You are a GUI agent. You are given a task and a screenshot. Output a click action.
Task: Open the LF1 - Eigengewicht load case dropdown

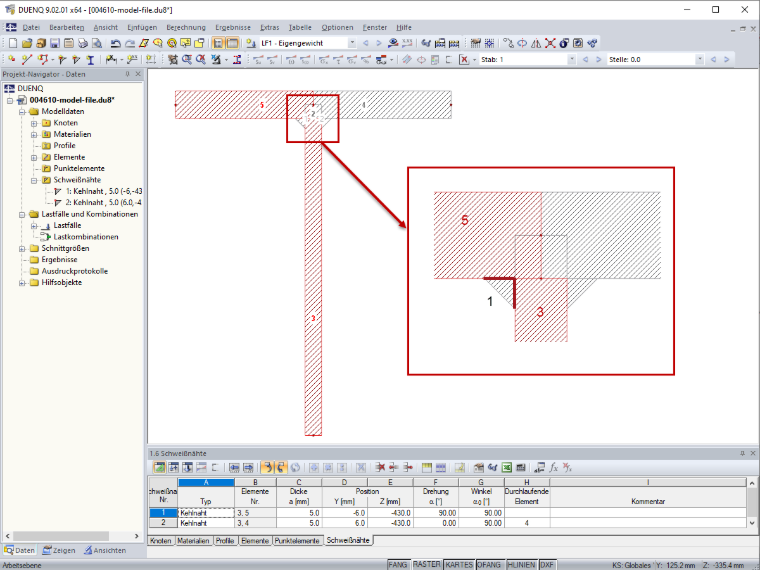pyautogui.click(x=352, y=43)
